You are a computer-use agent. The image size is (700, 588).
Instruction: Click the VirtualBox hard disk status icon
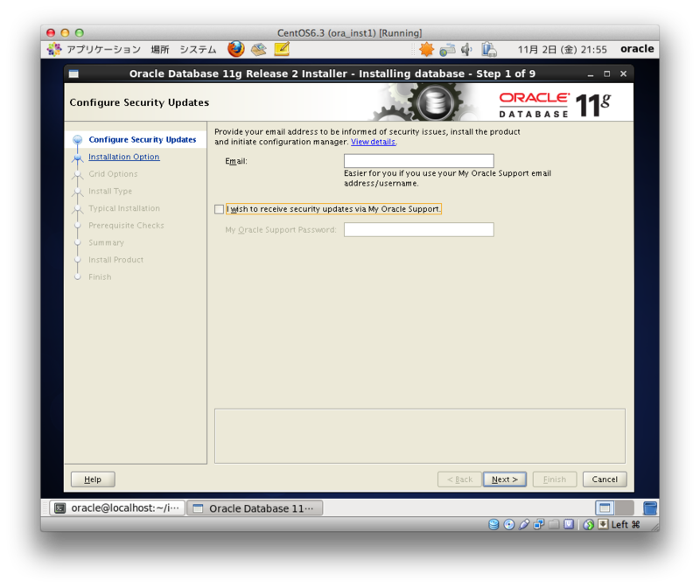coord(493,524)
